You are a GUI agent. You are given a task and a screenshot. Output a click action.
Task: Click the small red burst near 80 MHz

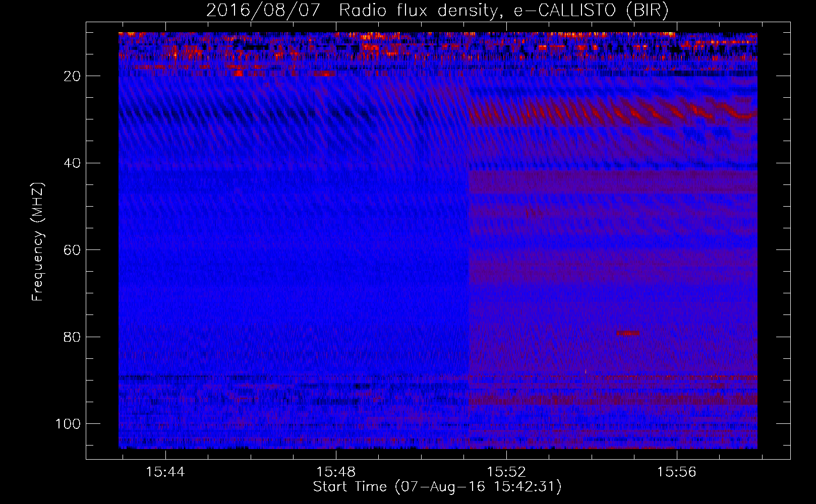[x=628, y=333]
